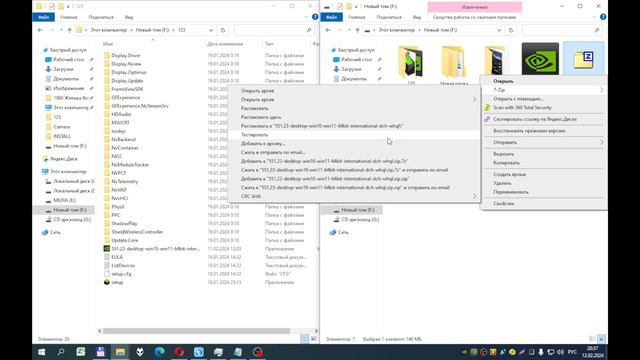Open the 7-Zip submenu in context menu
This screenshot has width=640, height=360.
544,90
